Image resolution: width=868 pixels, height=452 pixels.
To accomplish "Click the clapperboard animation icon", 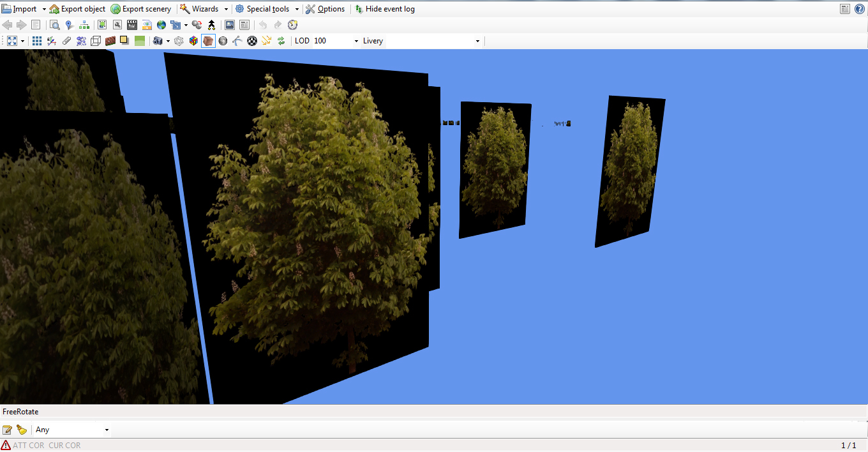I will (x=132, y=25).
